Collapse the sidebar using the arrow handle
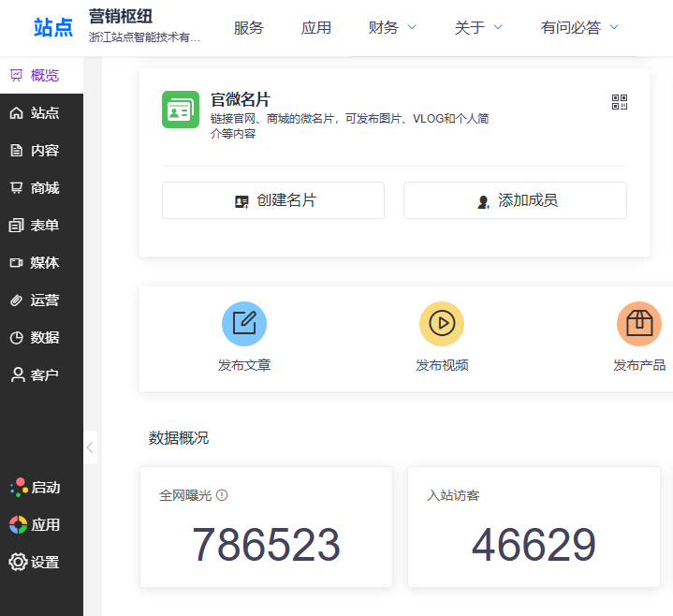Viewport: 673px width, 616px height. [90, 447]
